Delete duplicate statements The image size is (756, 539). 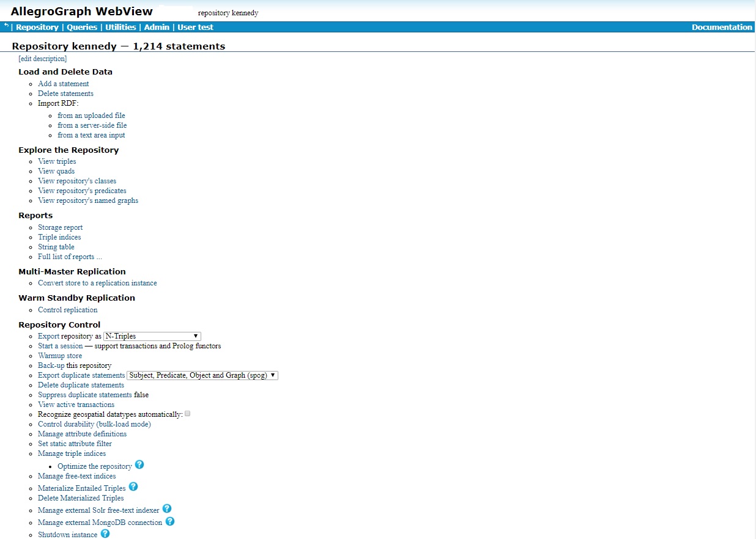pyautogui.click(x=81, y=384)
